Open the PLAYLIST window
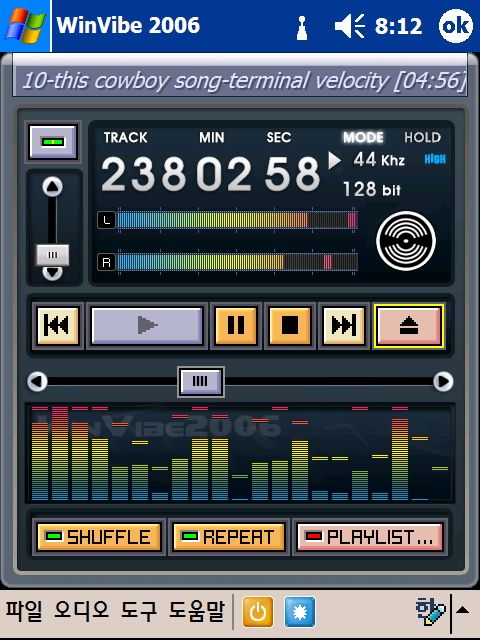This screenshot has height=640, width=480. pos(370,537)
